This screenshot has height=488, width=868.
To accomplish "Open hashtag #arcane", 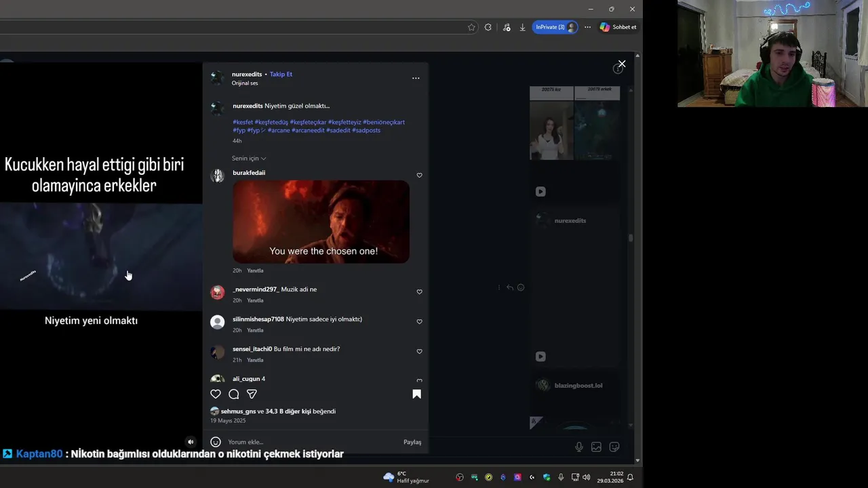I will point(279,130).
